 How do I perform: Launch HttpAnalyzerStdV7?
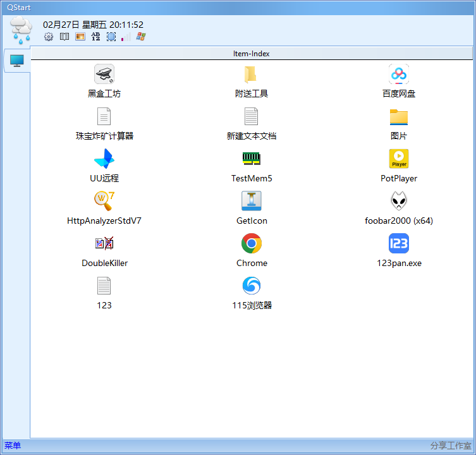click(104, 208)
